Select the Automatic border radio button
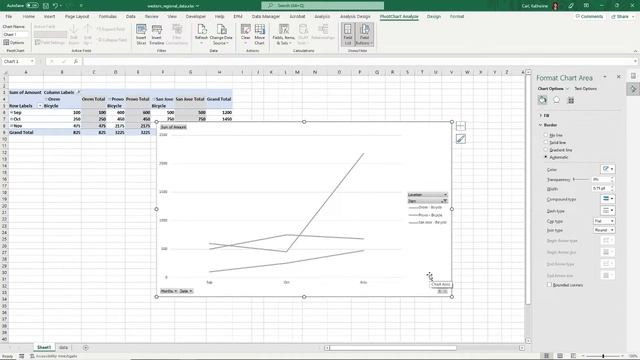Viewport: 640px width, 360px height. (x=546, y=157)
